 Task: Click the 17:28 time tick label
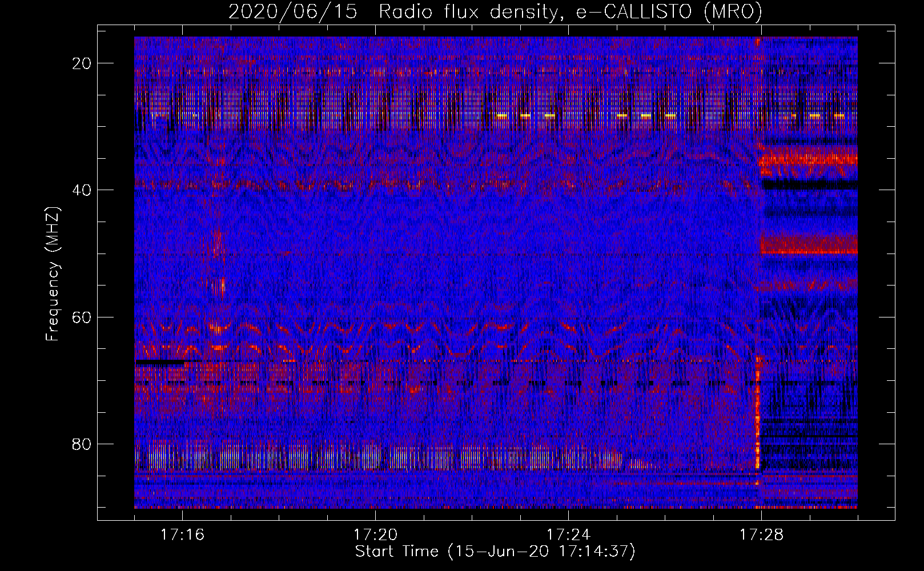pos(761,535)
